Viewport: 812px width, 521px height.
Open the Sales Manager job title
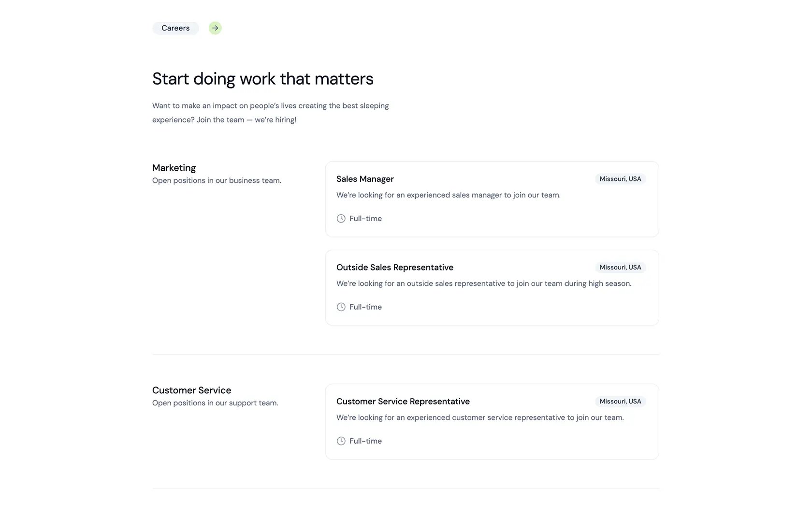click(365, 179)
